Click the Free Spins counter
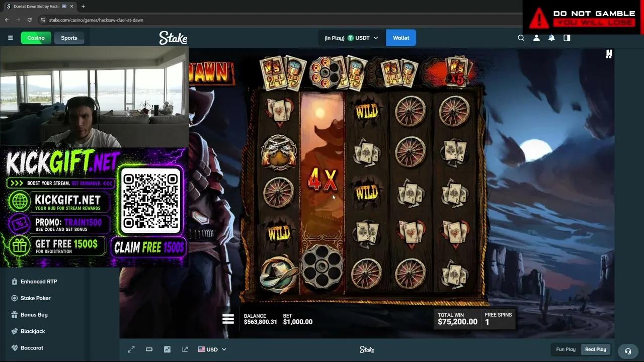This screenshot has width=644, height=362. pyautogui.click(x=498, y=319)
